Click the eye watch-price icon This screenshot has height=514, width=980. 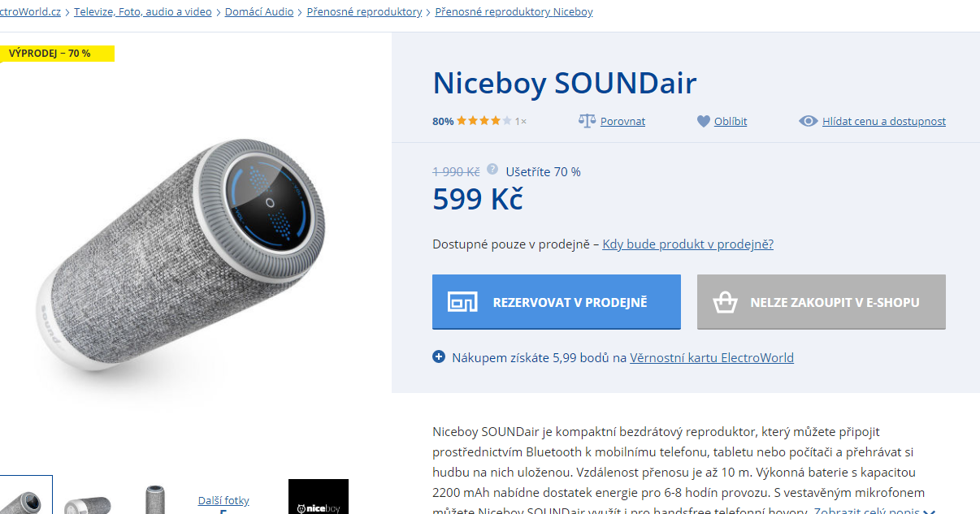pyautogui.click(x=808, y=121)
